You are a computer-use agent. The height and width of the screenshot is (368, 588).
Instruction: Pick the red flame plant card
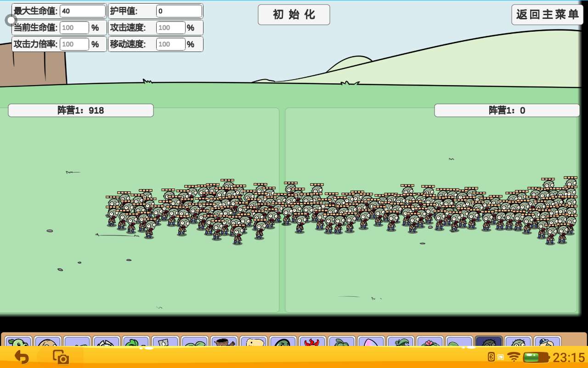[x=312, y=342]
